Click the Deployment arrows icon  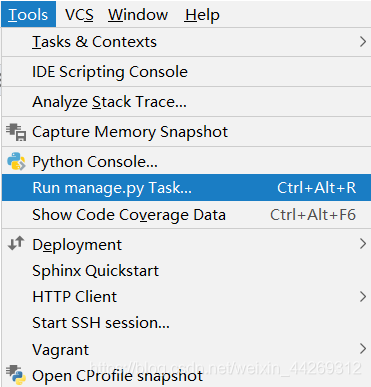(16, 243)
